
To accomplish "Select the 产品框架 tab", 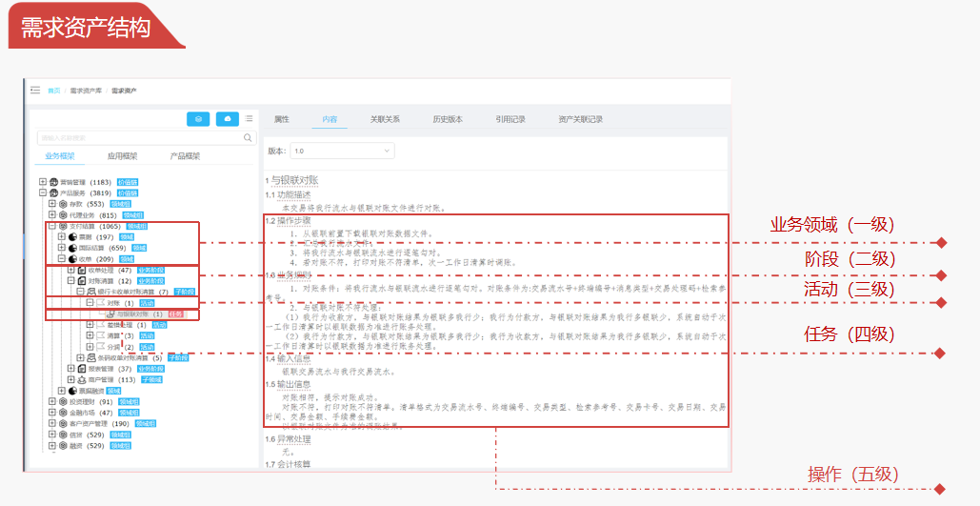I will point(185,155).
